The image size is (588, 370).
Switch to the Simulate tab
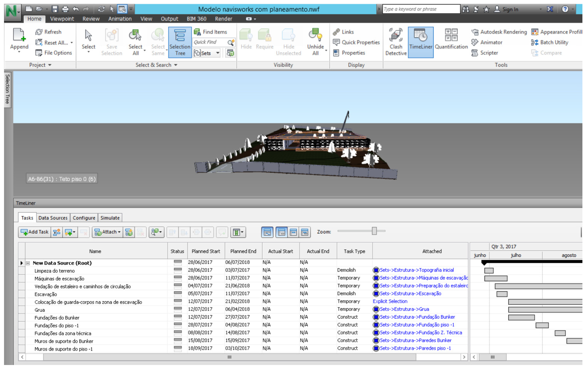tap(110, 218)
